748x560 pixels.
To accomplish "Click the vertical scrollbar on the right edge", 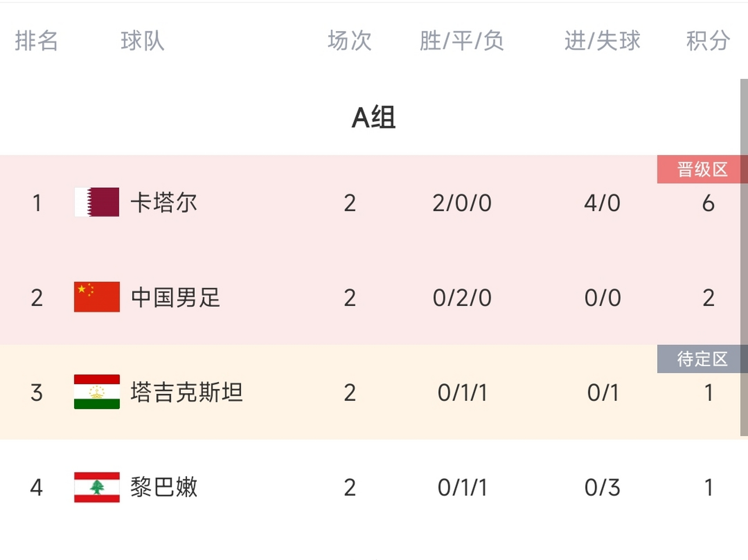I will 744,258.
